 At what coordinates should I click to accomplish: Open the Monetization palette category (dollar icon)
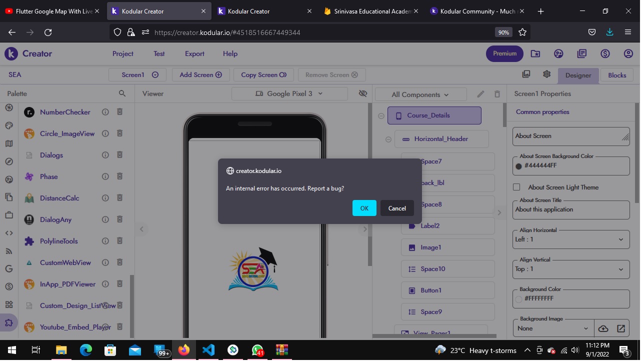(8, 287)
